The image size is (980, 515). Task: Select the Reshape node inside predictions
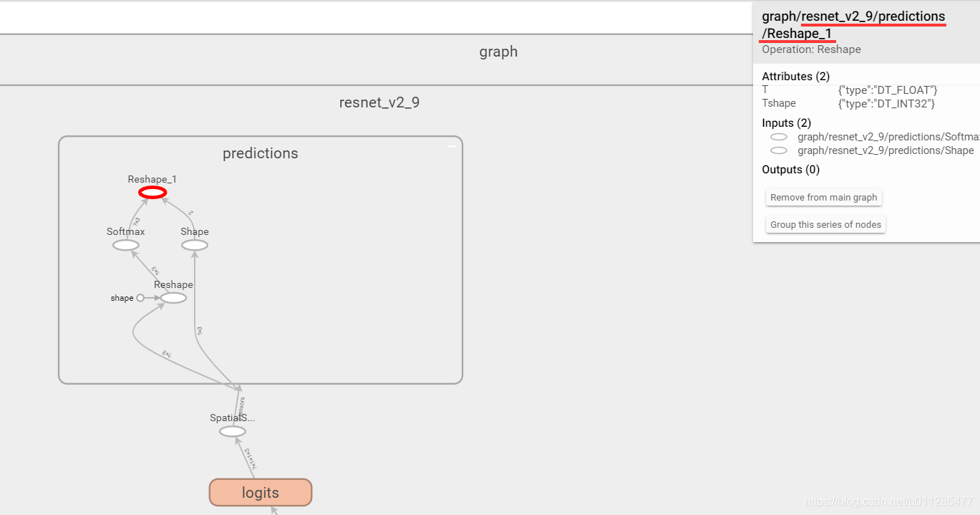[173, 297]
